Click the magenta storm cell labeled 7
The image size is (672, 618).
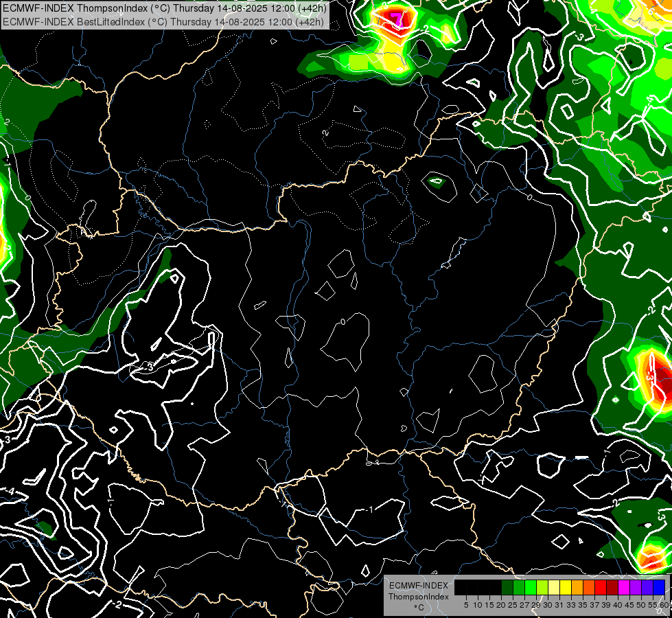[397, 19]
